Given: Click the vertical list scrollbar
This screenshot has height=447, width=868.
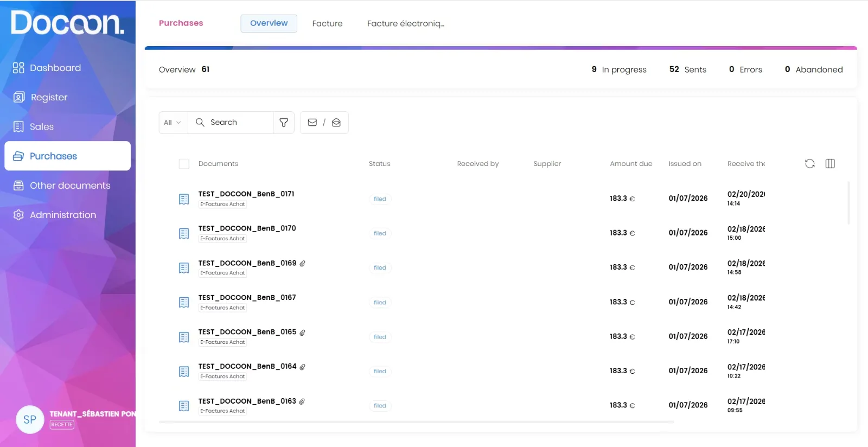Looking at the screenshot, I should click(x=848, y=203).
